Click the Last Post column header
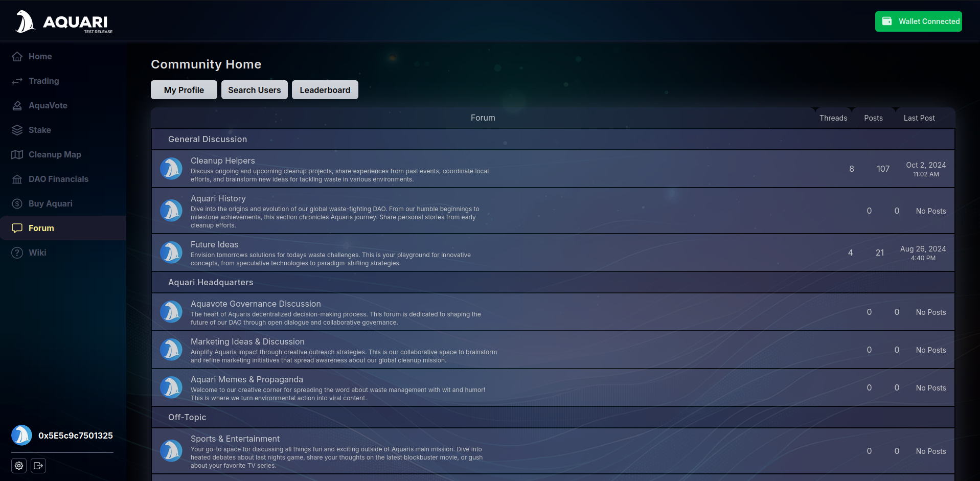 click(x=919, y=118)
